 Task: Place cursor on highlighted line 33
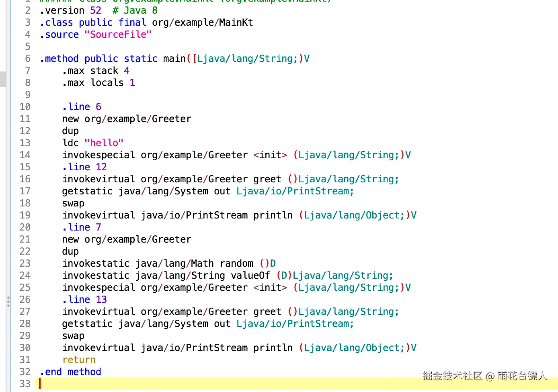[x=296, y=384]
